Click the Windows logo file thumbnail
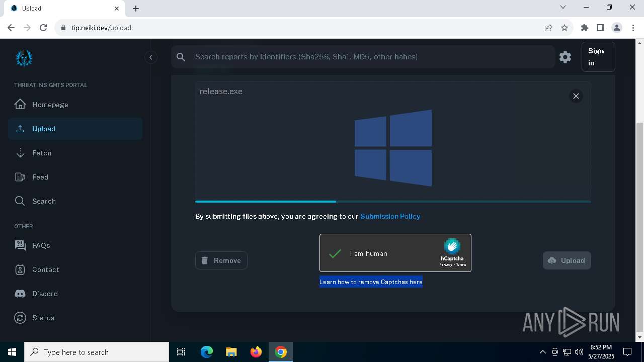The image size is (644, 362). coord(393,148)
